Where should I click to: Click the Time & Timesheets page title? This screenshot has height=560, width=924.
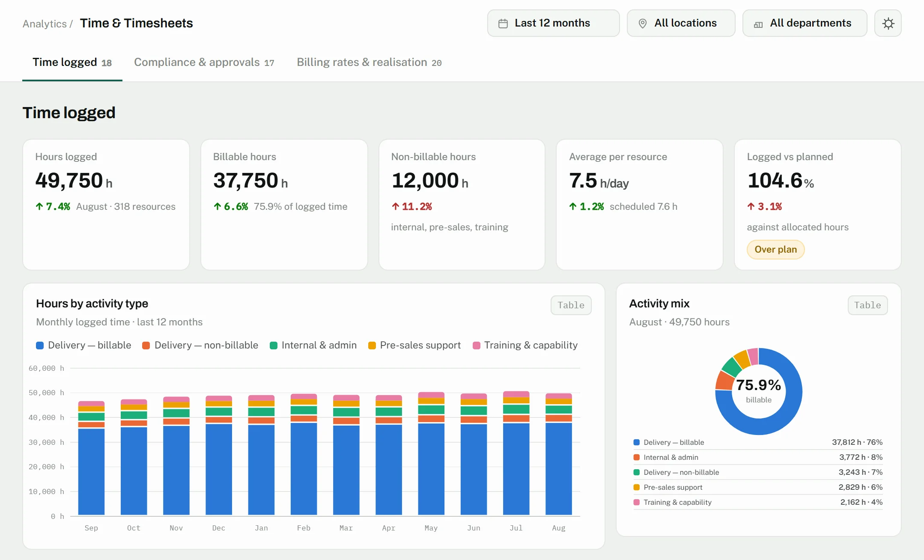point(137,23)
